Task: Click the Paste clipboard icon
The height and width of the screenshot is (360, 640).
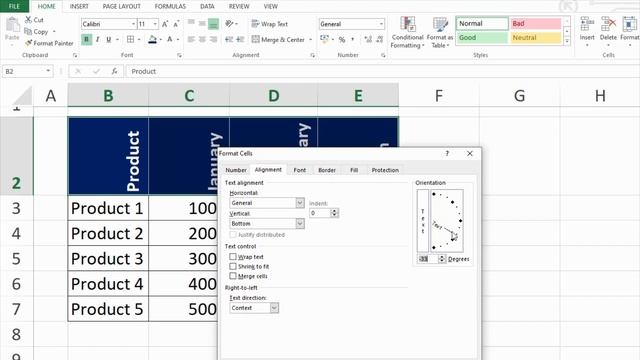Action: [x=12, y=25]
